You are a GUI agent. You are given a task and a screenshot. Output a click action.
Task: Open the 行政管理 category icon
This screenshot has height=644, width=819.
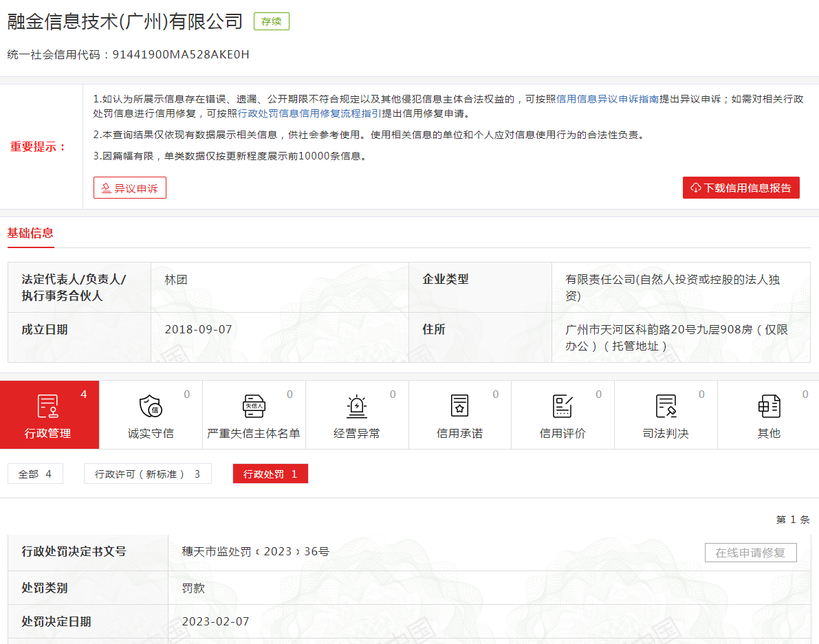pos(48,407)
